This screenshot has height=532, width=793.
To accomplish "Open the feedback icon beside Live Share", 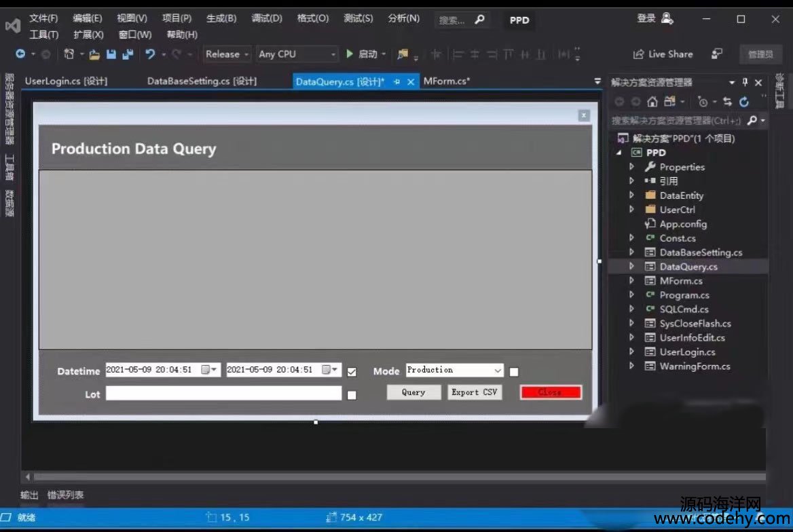I will tap(717, 54).
